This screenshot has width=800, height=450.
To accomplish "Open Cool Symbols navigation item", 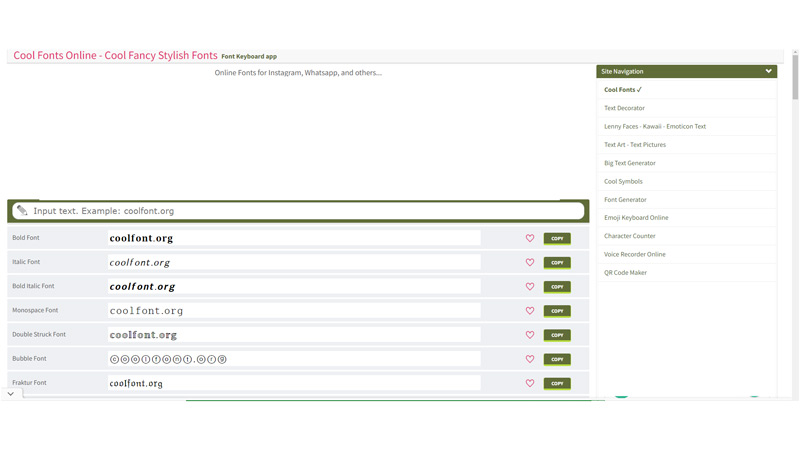I will (x=623, y=182).
